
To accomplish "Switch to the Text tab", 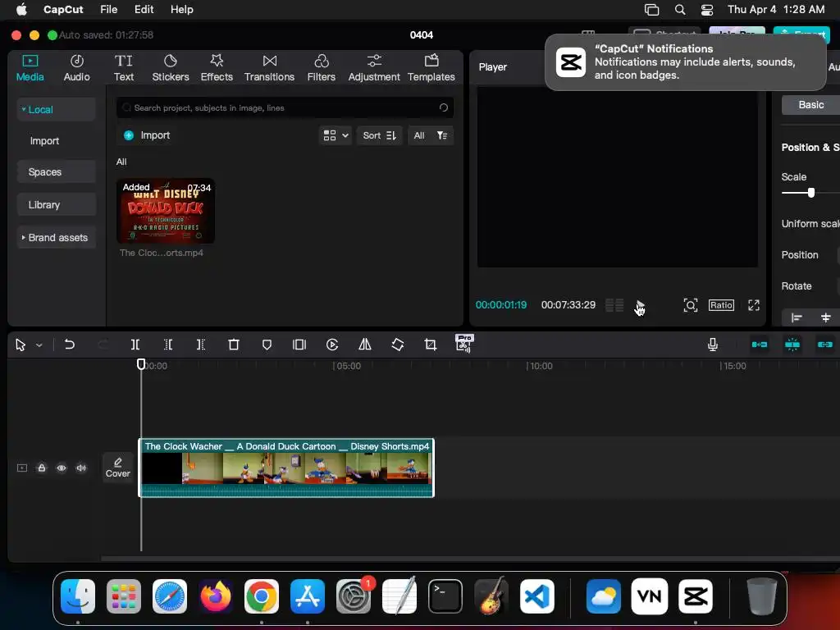I will point(124,68).
